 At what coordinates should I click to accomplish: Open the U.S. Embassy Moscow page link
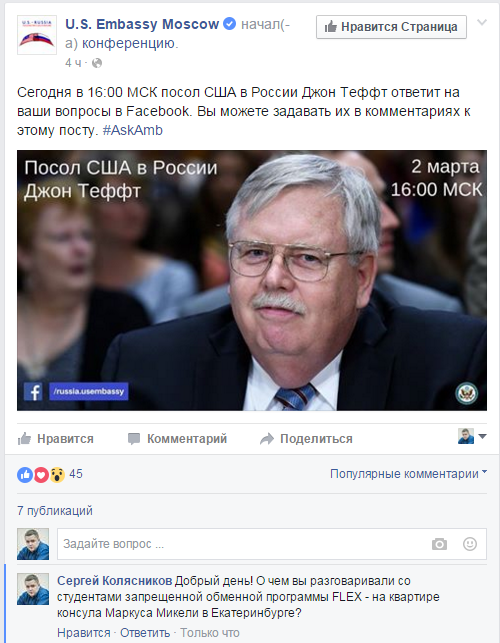tap(142, 24)
